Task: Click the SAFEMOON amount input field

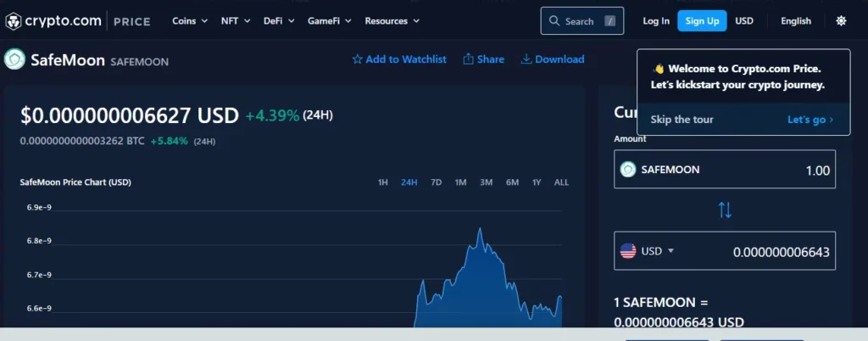Action: [725, 170]
